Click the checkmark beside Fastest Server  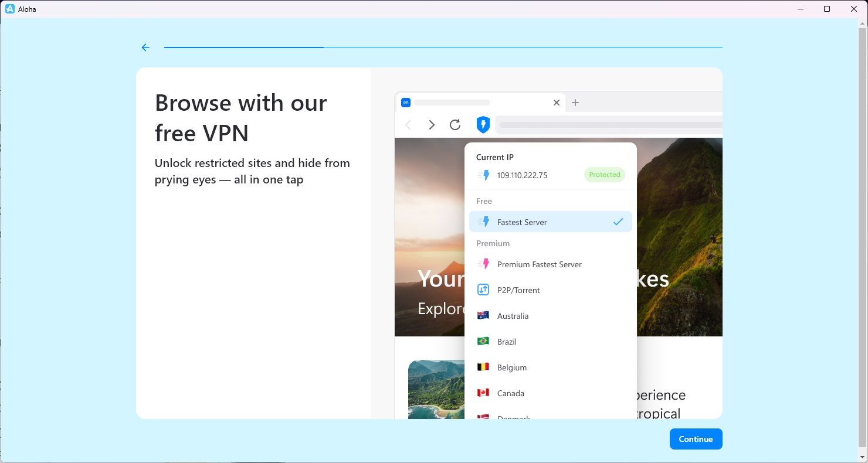point(618,222)
